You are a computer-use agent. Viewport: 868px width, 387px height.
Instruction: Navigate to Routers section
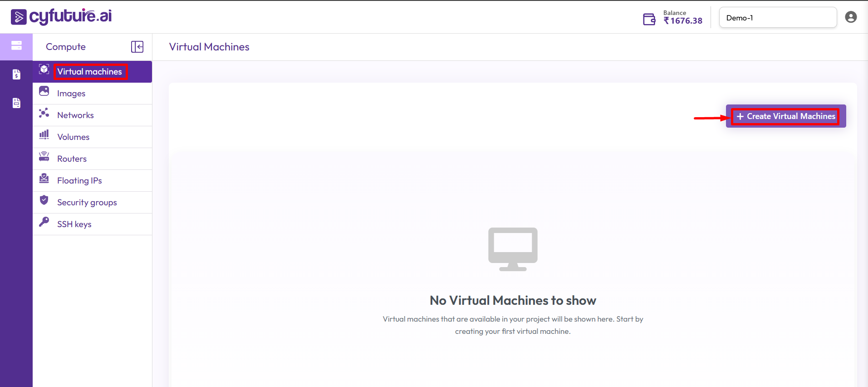coord(72,159)
